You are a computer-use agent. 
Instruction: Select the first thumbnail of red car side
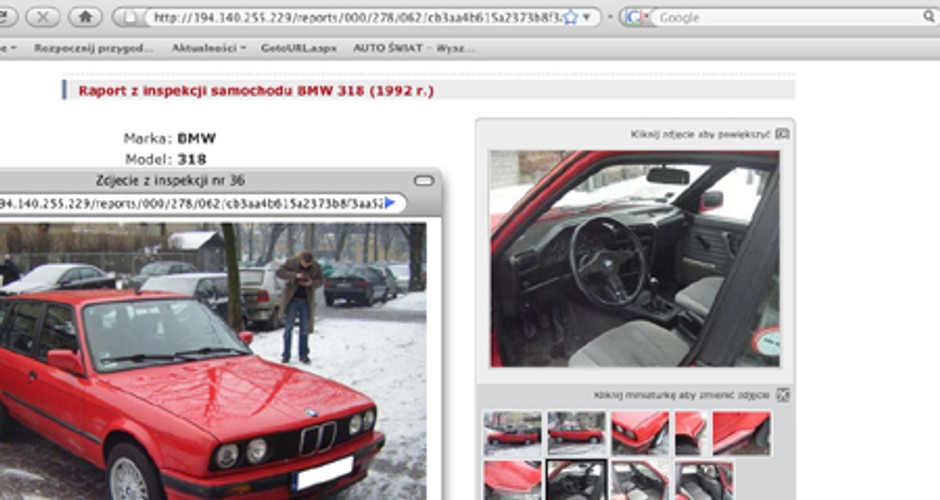pyautogui.click(x=512, y=433)
